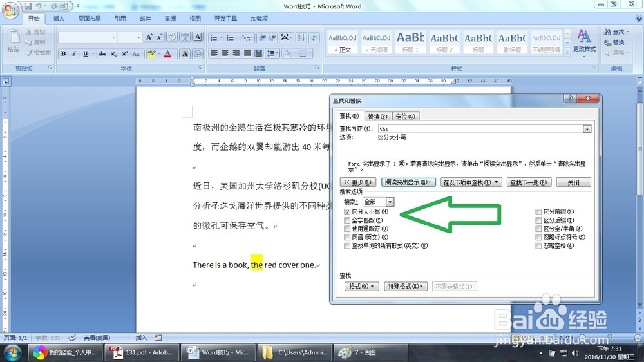Screen dimensions: 644x362
Task: Open the line spacing dropdown
Action: pyautogui.click(x=272, y=53)
